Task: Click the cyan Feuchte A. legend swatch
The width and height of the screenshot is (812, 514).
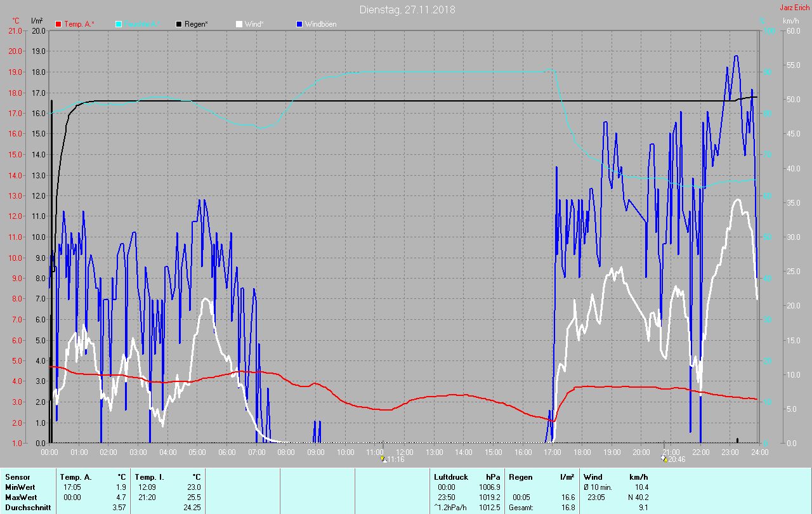Action: point(119,24)
